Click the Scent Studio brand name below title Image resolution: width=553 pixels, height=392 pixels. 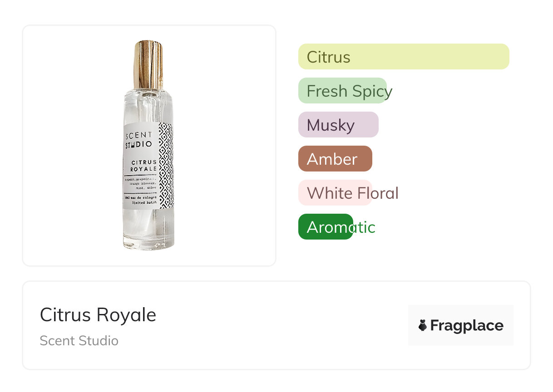click(x=79, y=341)
